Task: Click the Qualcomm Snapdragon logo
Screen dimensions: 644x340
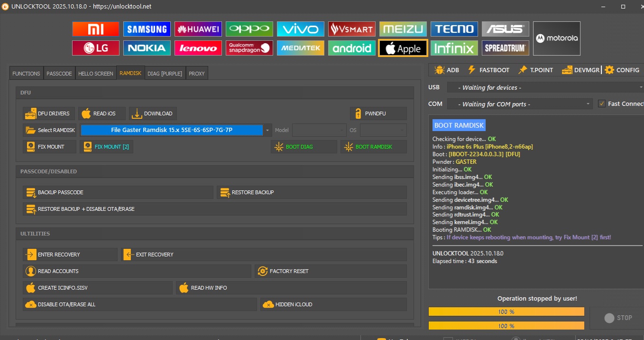Action: (x=249, y=48)
